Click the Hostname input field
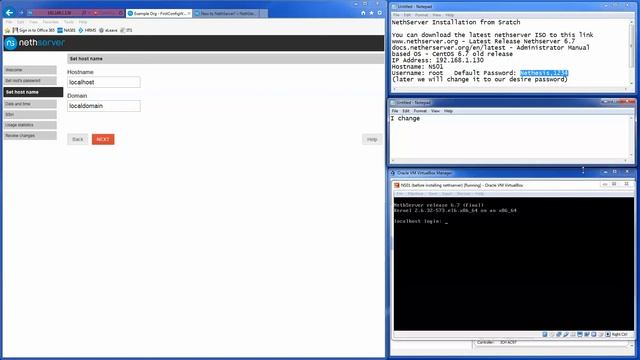Image resolution: width=640 pixels, height=360 pixels. 104,82
